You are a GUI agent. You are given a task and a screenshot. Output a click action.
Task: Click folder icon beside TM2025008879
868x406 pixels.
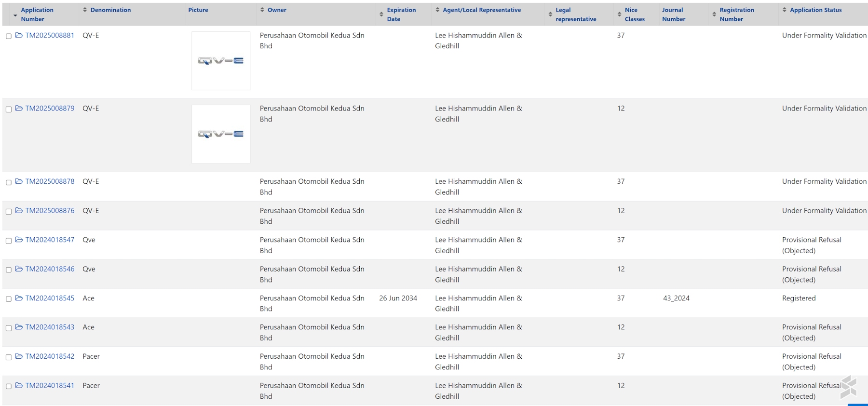19,108
